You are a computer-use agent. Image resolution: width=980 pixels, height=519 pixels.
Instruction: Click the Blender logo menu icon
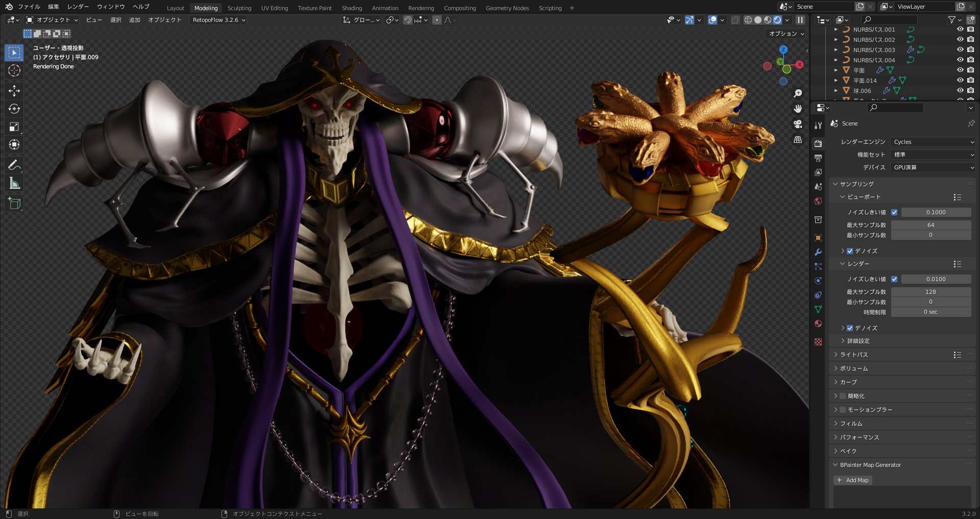(x=9, y=7)
